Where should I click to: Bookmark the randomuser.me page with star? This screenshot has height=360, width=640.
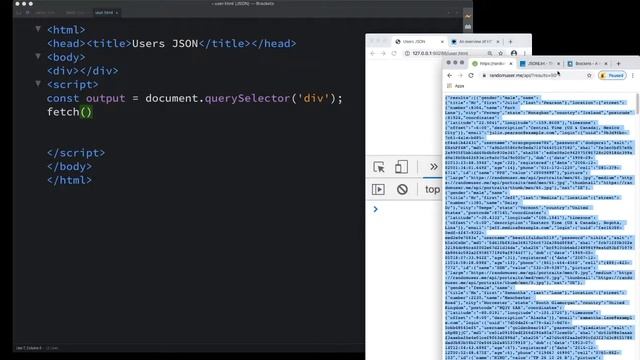coord(589,76)
